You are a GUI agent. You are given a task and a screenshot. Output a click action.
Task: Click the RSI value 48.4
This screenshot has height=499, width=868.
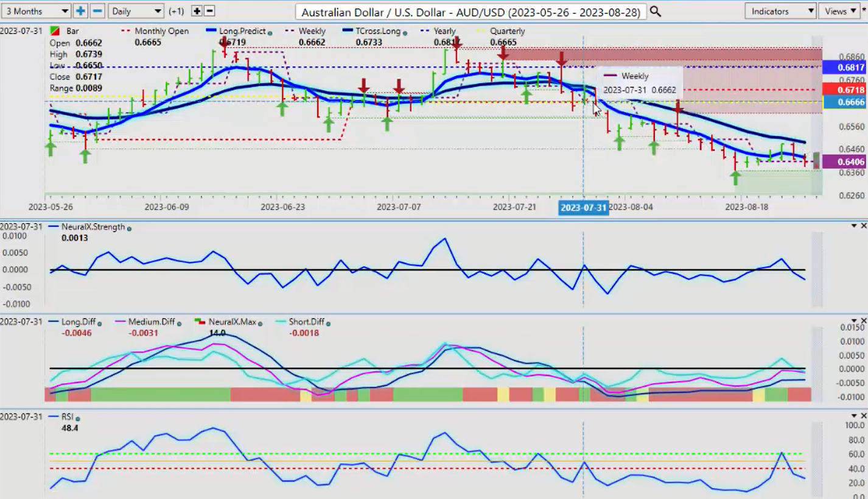(70, 428)
